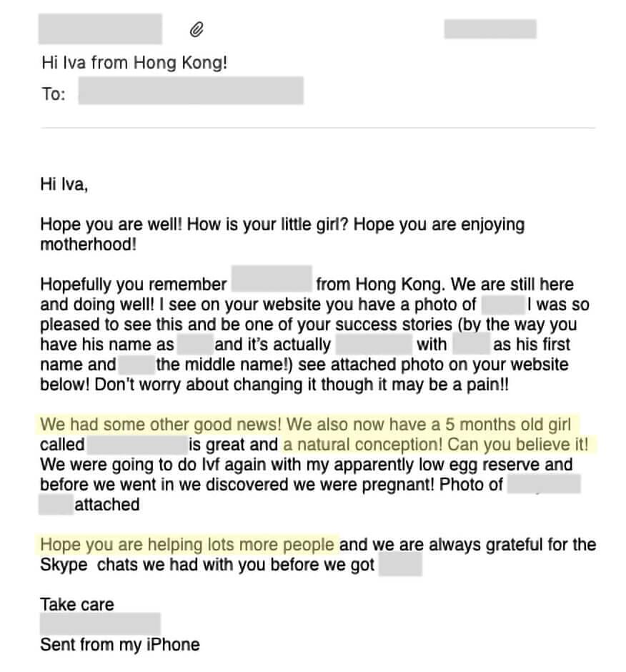Image resolution: width=626 pixels, height=672 pixels.
Task: Click the redacted recipient address field
Action: [x=191, y=91]
